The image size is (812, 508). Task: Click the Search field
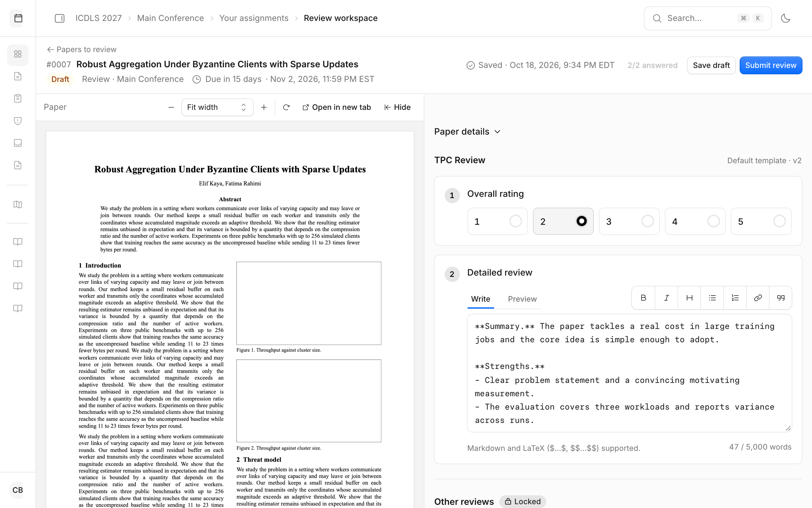tap(707, 18)
